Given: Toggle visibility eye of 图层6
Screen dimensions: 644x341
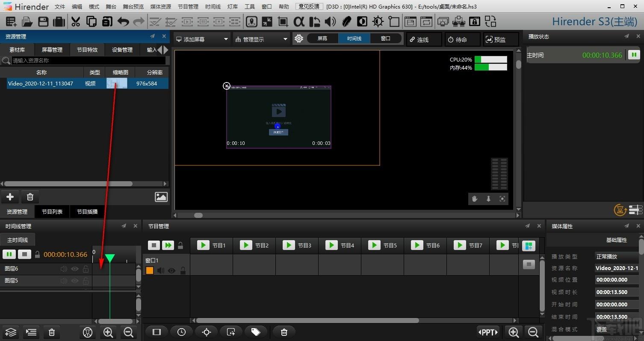Looking at the screenshot, I should pyautogui.click(x=75, y=269).
